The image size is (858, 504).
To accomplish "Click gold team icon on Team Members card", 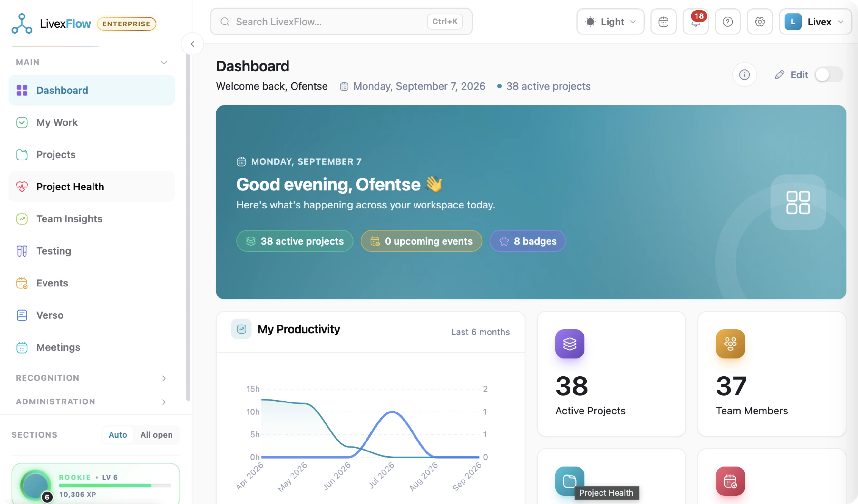I will coord(730,344).
